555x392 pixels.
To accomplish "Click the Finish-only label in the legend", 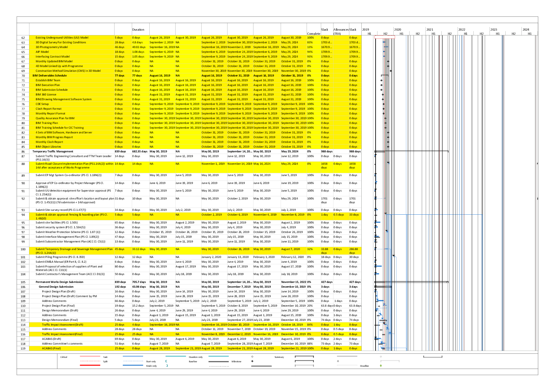I will point(151,366).
